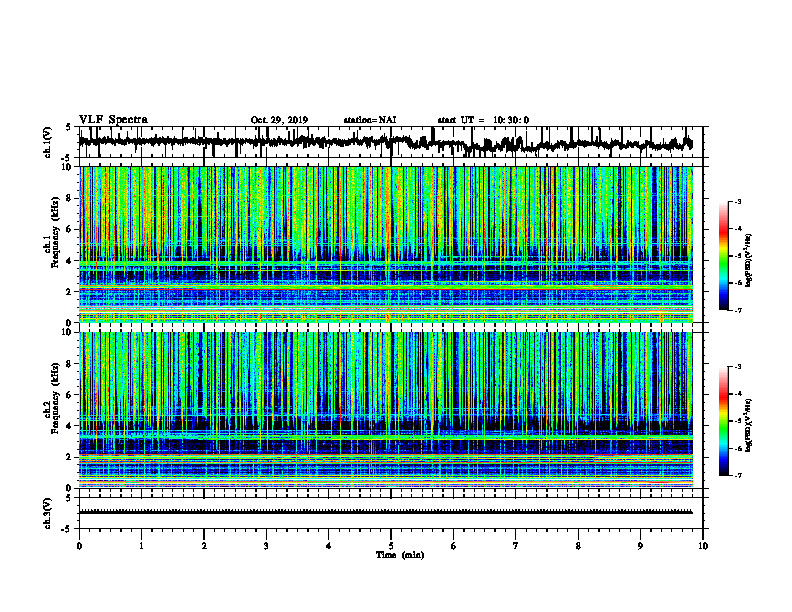Click the "-7" label below the ch.2 color bar

point(737,475)
